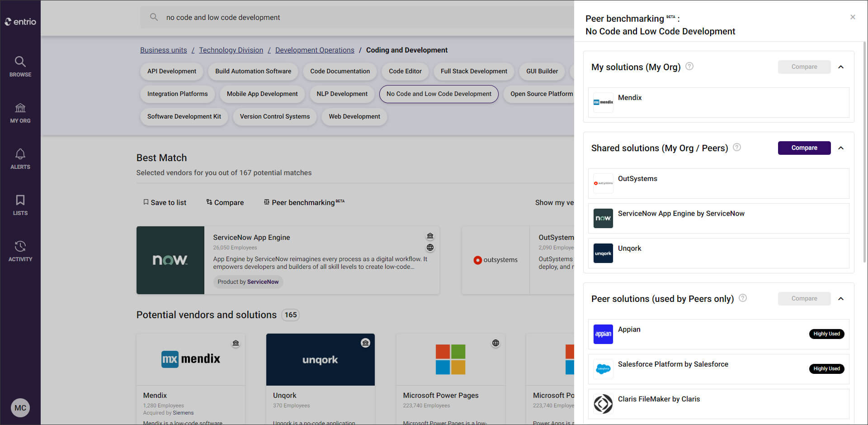Viewport: 868px width, 425px height.
Task: Close the Peer benchmarking panel
Action: click(x=853, y=17)
